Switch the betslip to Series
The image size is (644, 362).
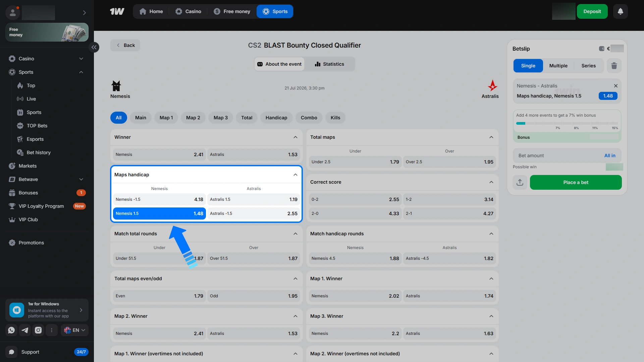(589, 66)
